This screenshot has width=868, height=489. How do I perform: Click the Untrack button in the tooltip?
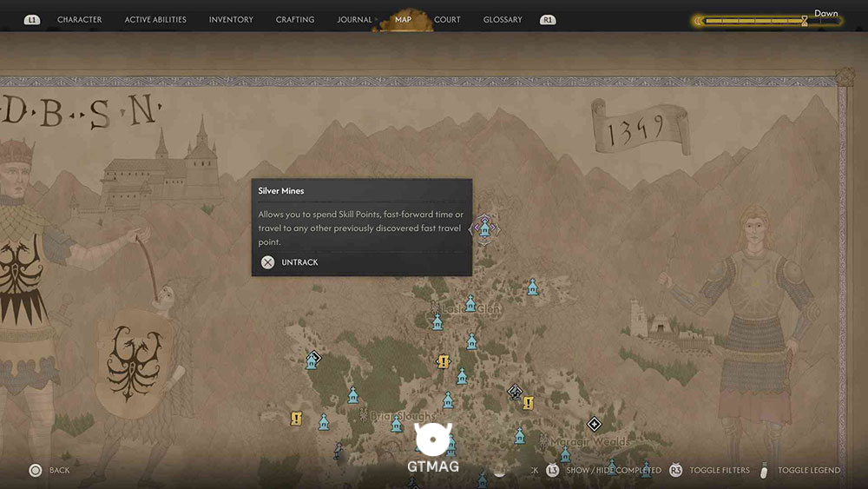click(x=299, y=262)
